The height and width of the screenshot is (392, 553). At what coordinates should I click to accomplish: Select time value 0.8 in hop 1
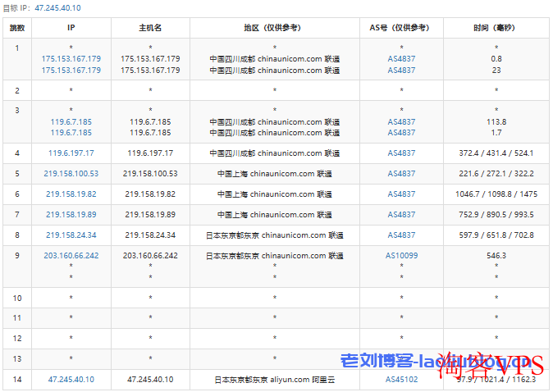coord(496,58)
